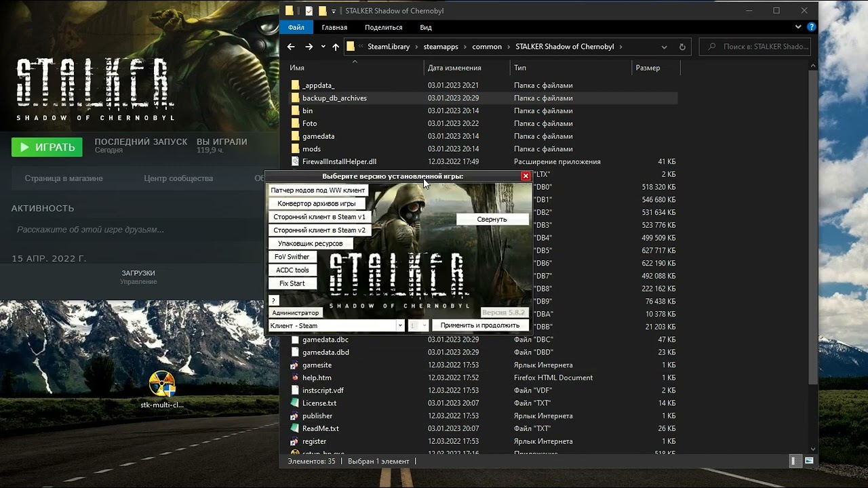
Task: Open the Вид ribbon tab
Action: [425, 27]
